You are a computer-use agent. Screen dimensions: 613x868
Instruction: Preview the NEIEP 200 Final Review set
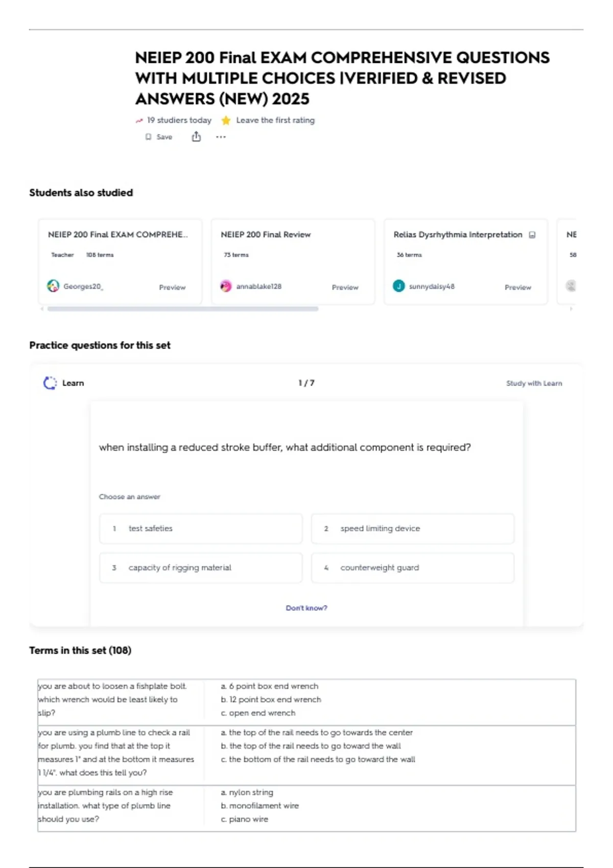345,287
